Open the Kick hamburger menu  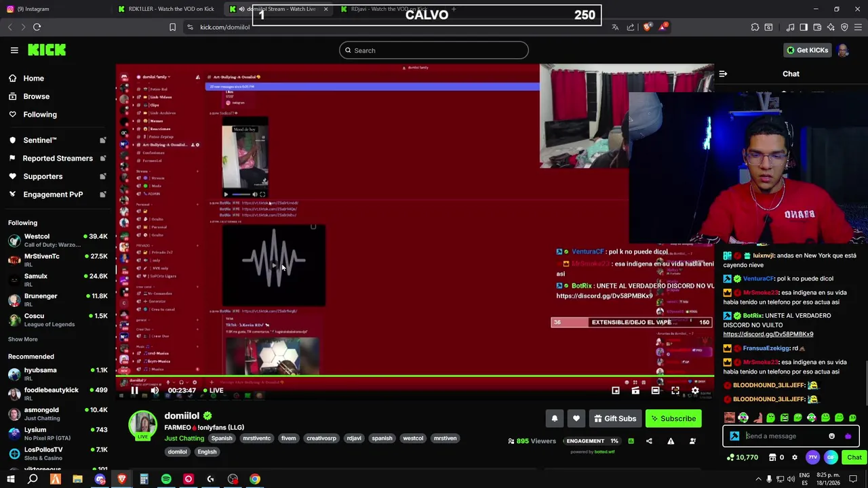14,50
